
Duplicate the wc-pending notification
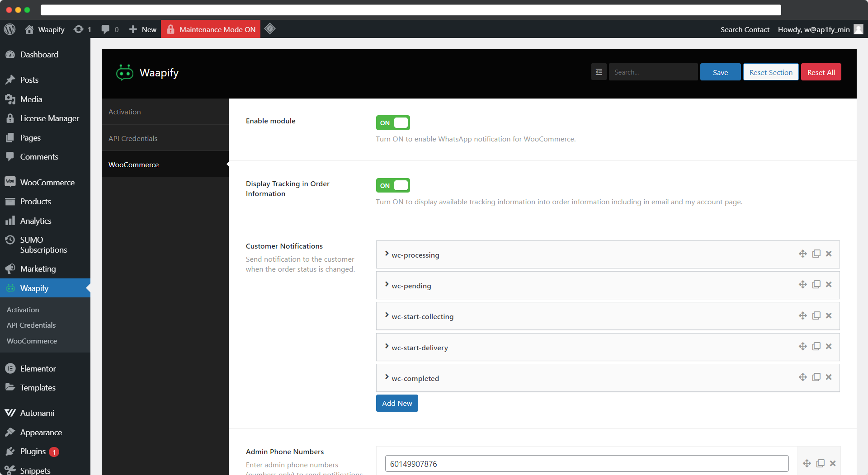pos(816,285)
